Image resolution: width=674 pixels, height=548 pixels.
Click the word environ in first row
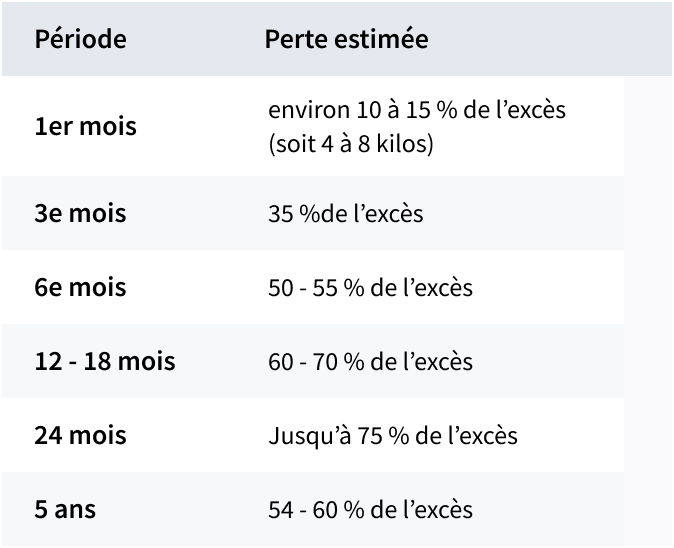point(309,110)
